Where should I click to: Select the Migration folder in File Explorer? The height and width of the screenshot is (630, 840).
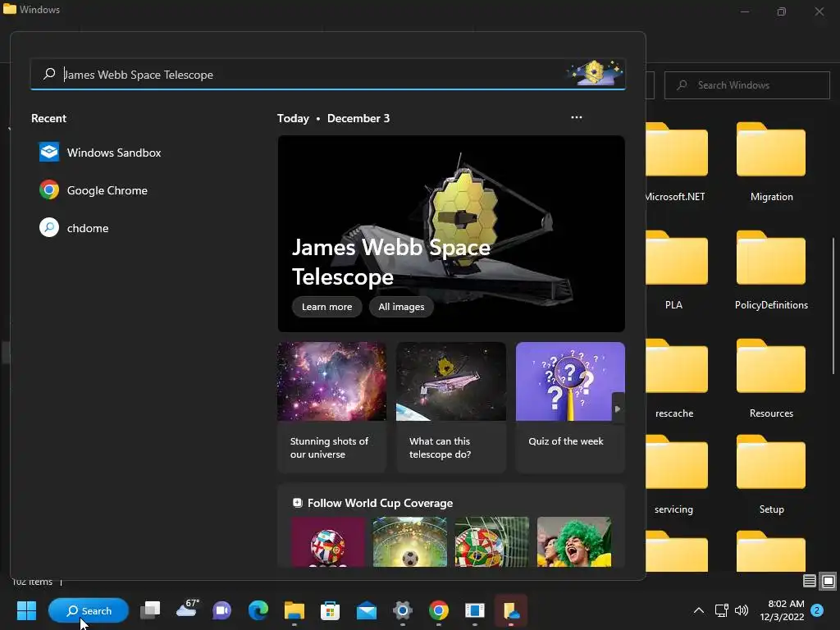pyautogui.click(x=771, y=162)
